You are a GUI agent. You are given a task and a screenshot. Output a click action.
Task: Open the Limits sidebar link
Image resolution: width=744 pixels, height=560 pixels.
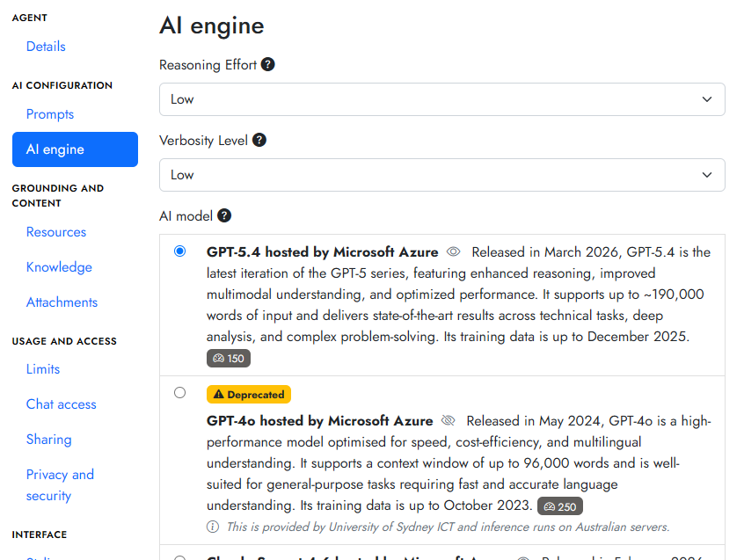click(x=43, y=369)
